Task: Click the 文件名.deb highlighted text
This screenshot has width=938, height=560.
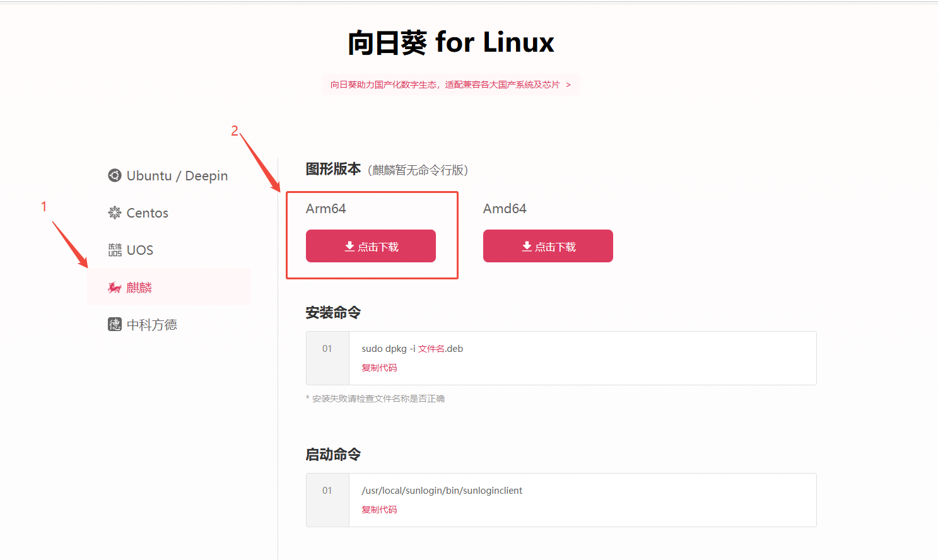Action: pos(430,348)
